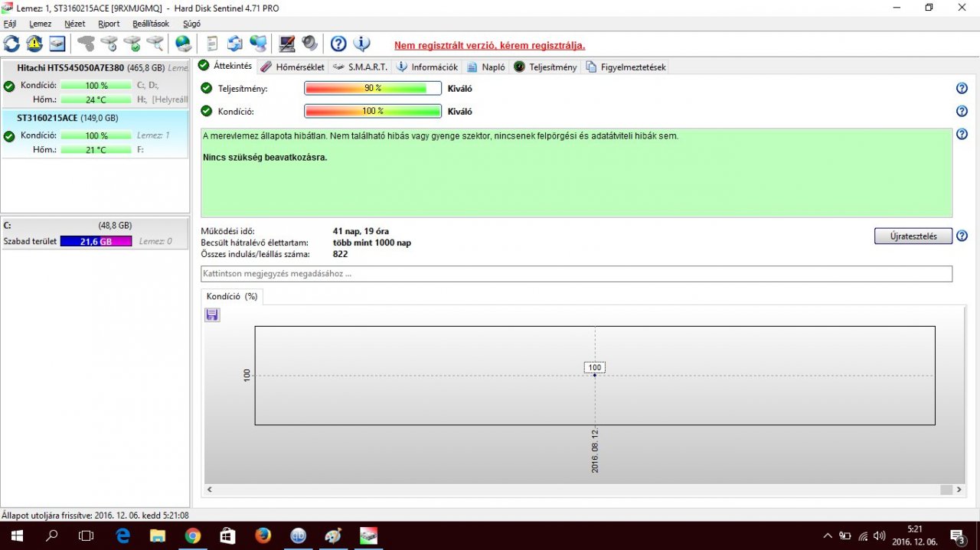Click the 'Nincs szükség beavatkozásra.' text
The height and width of the screenshot is (550, 980).
pos(265,158)
